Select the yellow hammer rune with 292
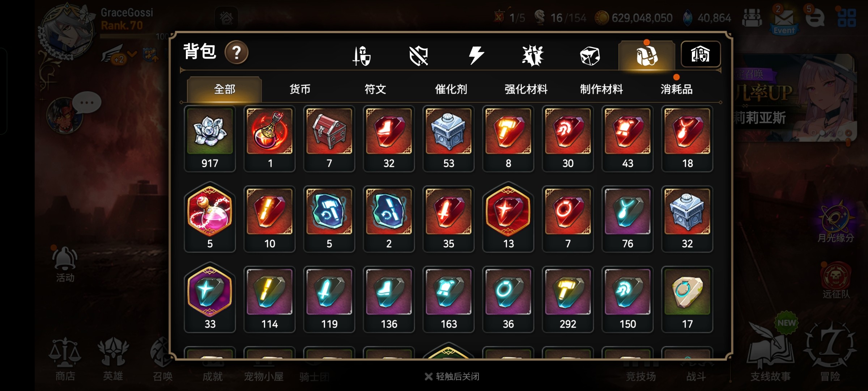The width and height of the screenshot is (868, 391). coord(568,299)
